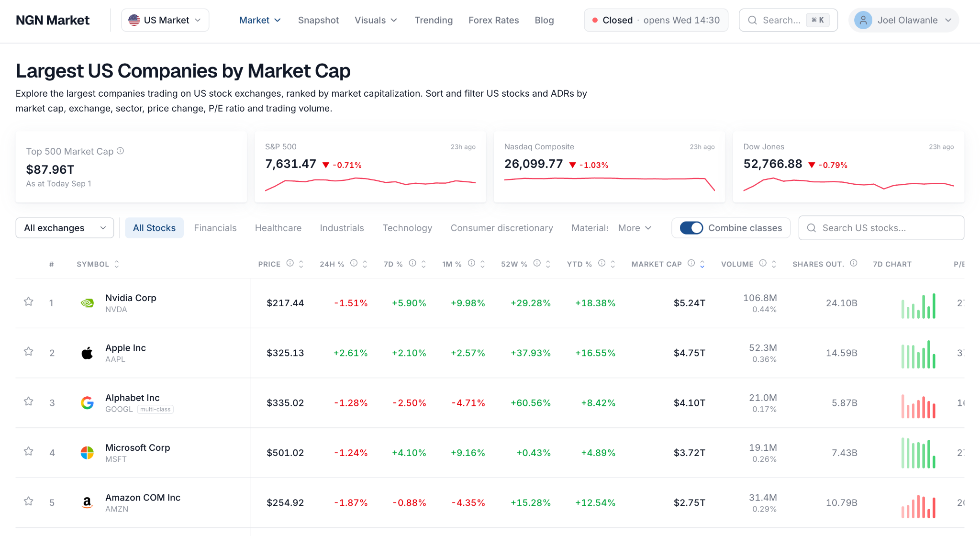Click info icon next to MARKET CAP header

(x=691, y=263)
